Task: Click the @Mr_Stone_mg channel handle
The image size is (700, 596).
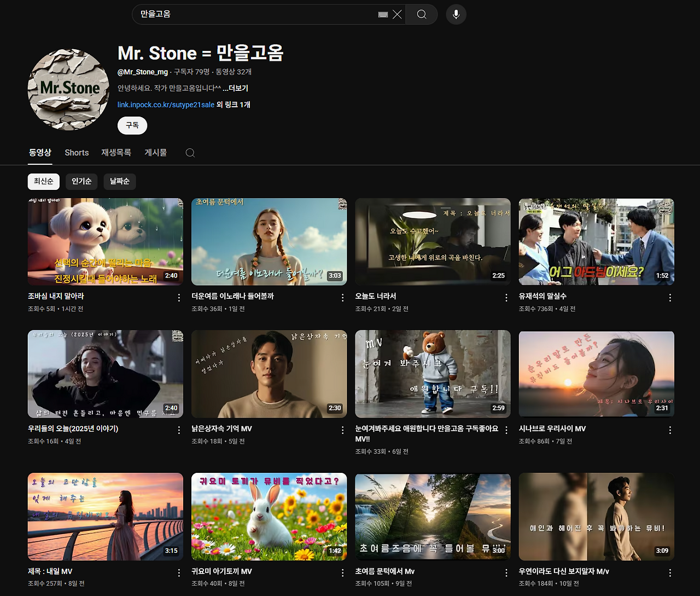Action: (x=143, y=72)
